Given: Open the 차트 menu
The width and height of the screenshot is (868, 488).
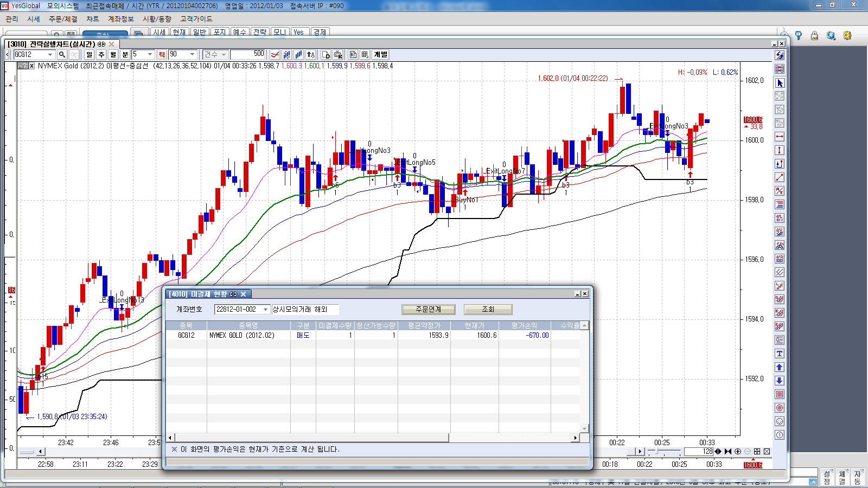Looking at the screenshot, I should click(93, 19).
